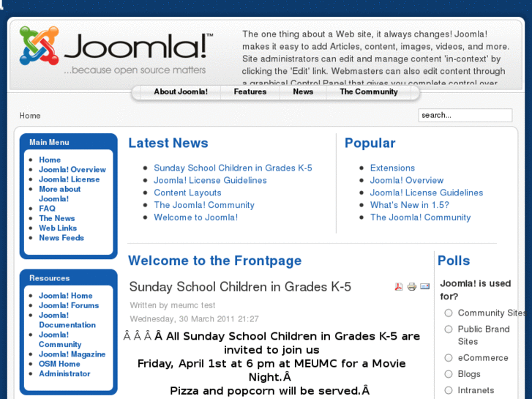Open Joomla! License in Main Menu
The width and height of the screenshot is (532, 399).
70,179
